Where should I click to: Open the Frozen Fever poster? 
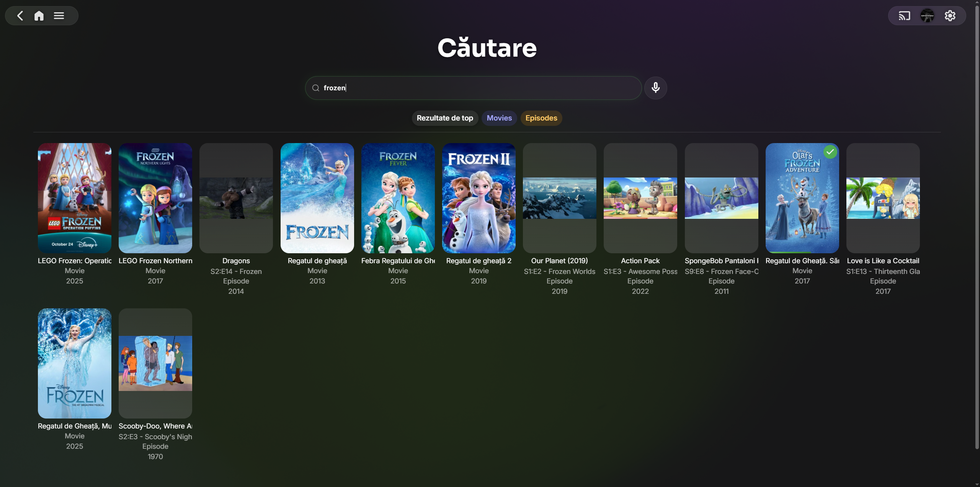pos(398,198)
